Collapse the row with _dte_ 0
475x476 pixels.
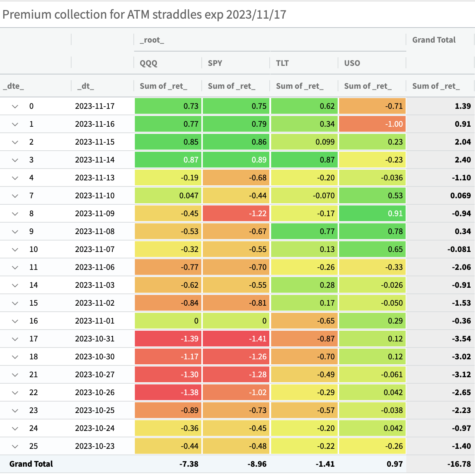(15, 106)
